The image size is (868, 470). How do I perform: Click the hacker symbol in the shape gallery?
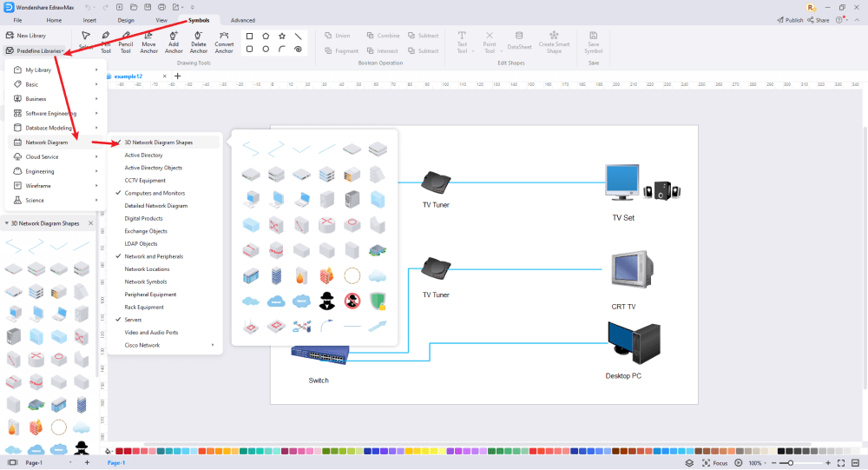(x=327, y=301)
